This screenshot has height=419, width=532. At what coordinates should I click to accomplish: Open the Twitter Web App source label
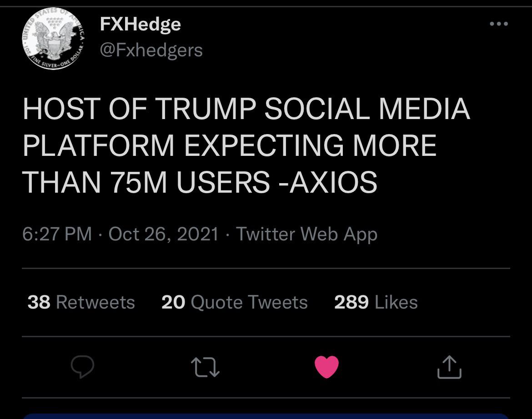pos(307,234)
